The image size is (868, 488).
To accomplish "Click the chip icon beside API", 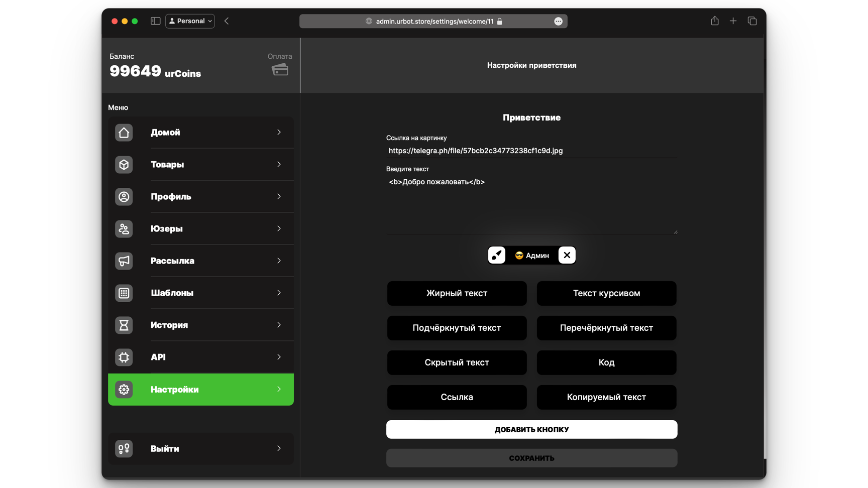I will tap(124, 357).
